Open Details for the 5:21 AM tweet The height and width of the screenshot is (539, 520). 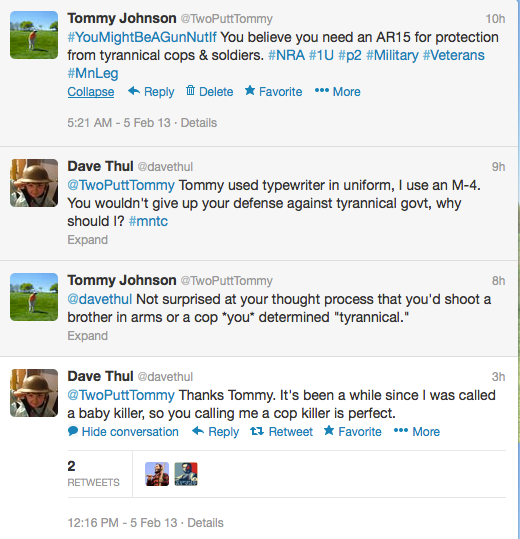(199, 123)
